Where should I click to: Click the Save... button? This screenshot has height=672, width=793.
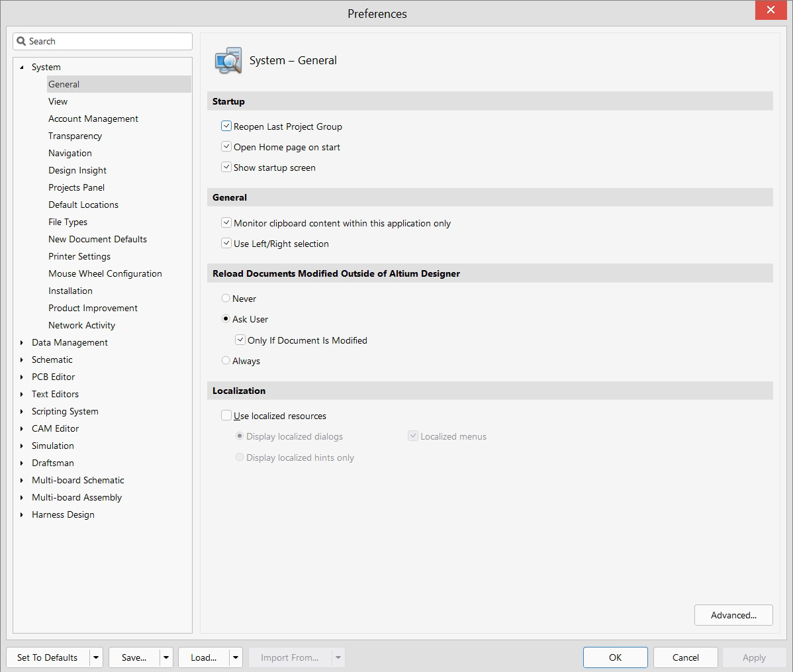pos(134,657)
